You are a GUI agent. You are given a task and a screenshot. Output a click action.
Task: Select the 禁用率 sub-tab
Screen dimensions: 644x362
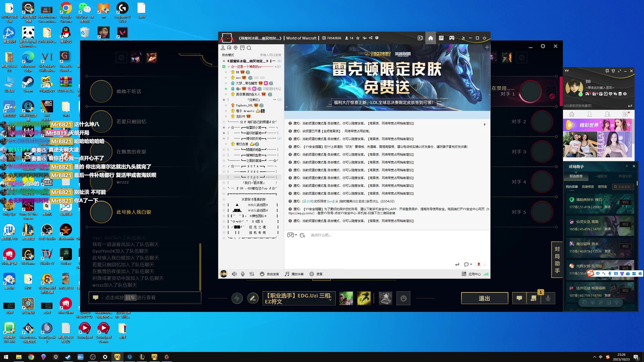tap(602, 187)
